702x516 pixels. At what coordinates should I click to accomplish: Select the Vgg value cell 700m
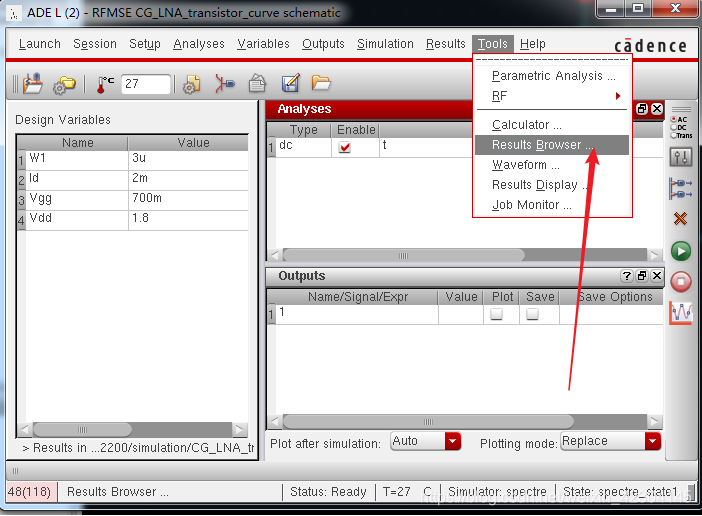coord(188,198)
